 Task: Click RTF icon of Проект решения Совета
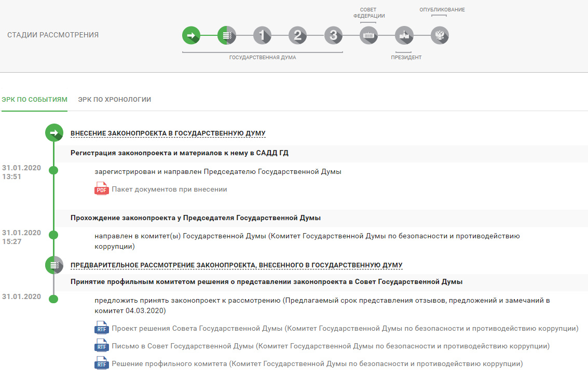click(x=101, y=328)
